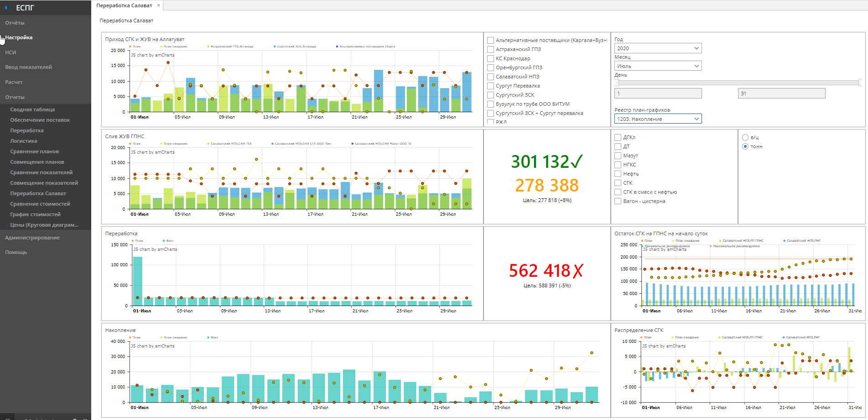Click the red 562 418 total value
The height and width of the screenshot is (420, 868).
[x=546, y=270]
